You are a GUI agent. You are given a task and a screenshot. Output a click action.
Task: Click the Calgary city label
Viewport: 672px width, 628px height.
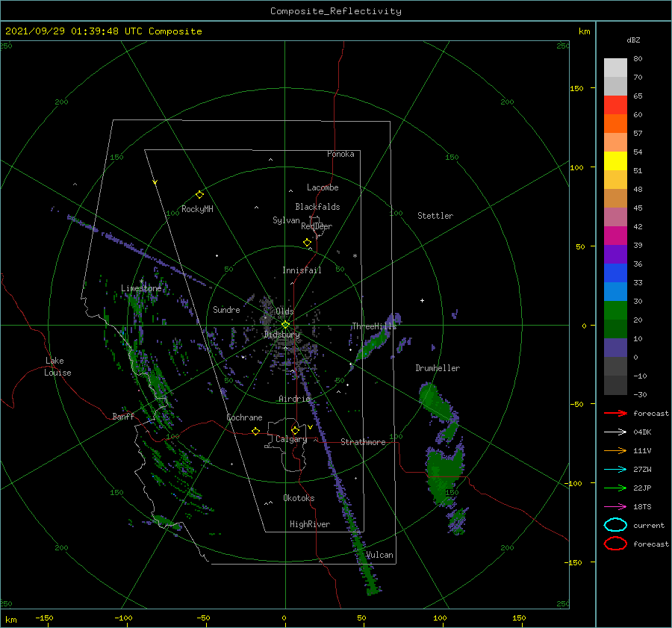point(291,439)
